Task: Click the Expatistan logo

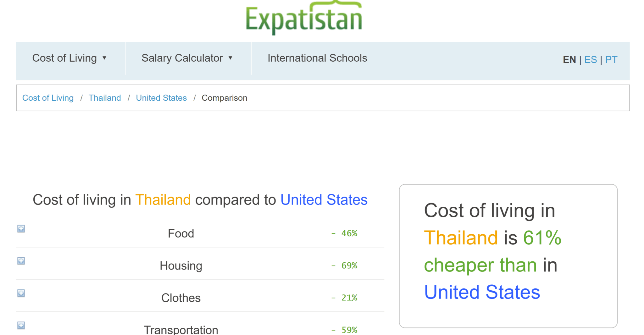Action: click(304, 17)
